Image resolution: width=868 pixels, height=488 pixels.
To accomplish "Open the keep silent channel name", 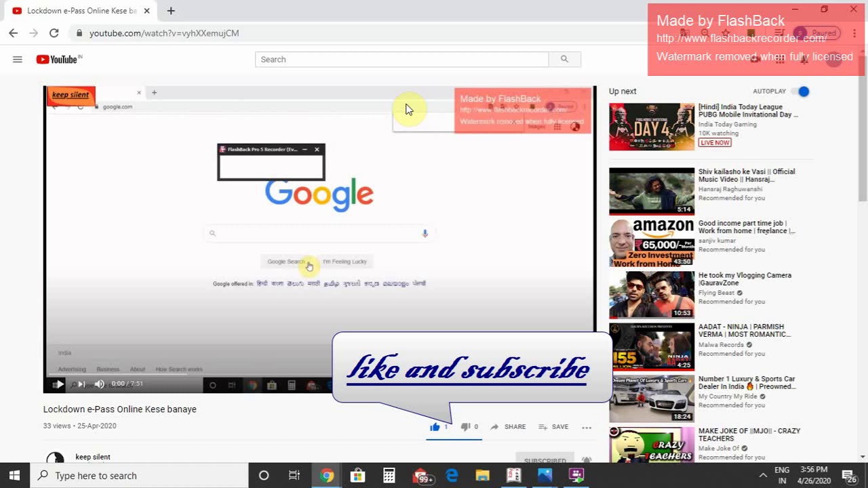I will (93, 457).
